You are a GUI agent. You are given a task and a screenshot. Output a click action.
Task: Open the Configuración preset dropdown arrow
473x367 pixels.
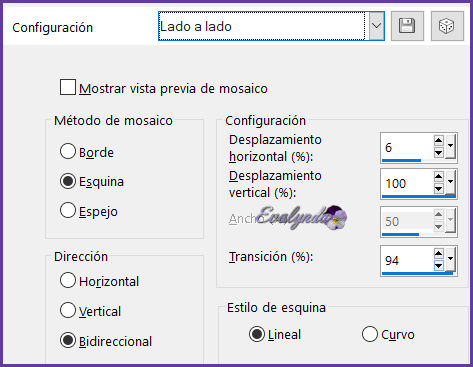(376, 26)
